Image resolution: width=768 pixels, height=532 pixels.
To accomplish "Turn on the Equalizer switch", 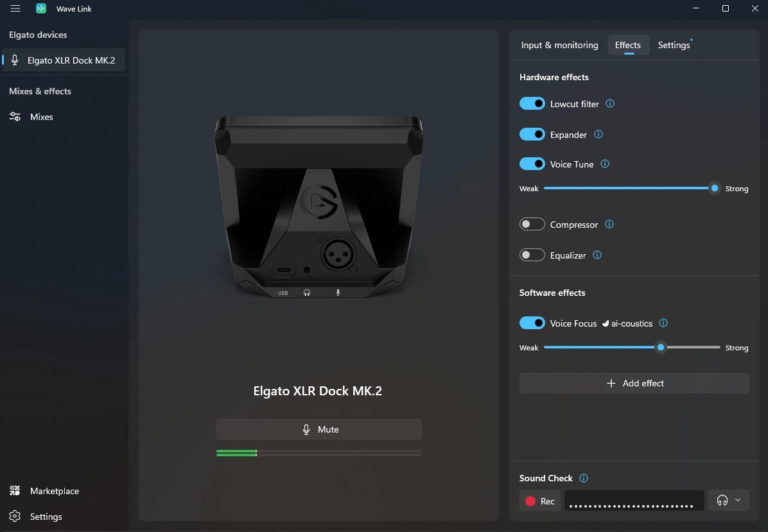I will point(532,255).
